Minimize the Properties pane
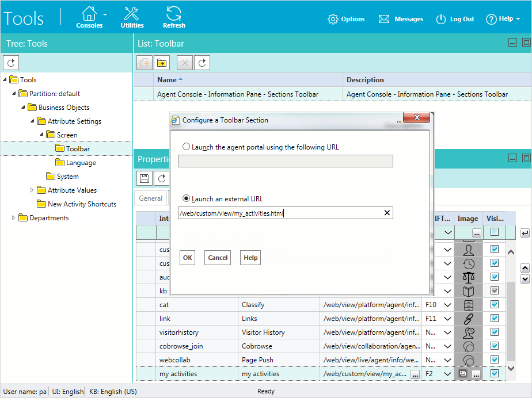 click(x=512, y=158)
